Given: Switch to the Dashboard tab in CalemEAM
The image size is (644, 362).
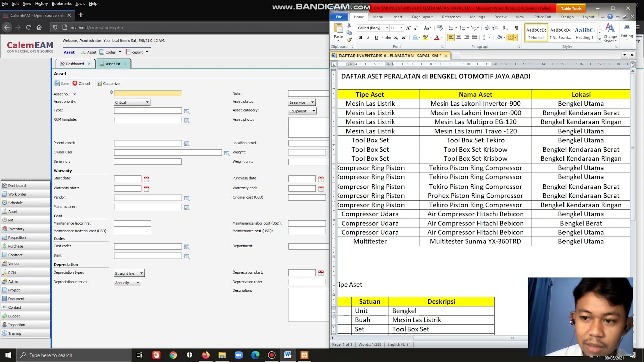Looking at the screenshot, I should click(x=74, y=64).
